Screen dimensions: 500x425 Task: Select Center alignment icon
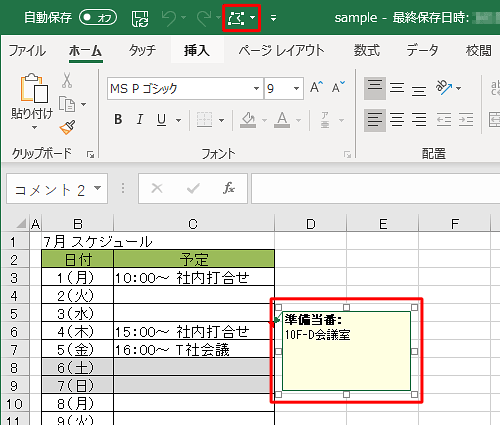tap(397, 120)
